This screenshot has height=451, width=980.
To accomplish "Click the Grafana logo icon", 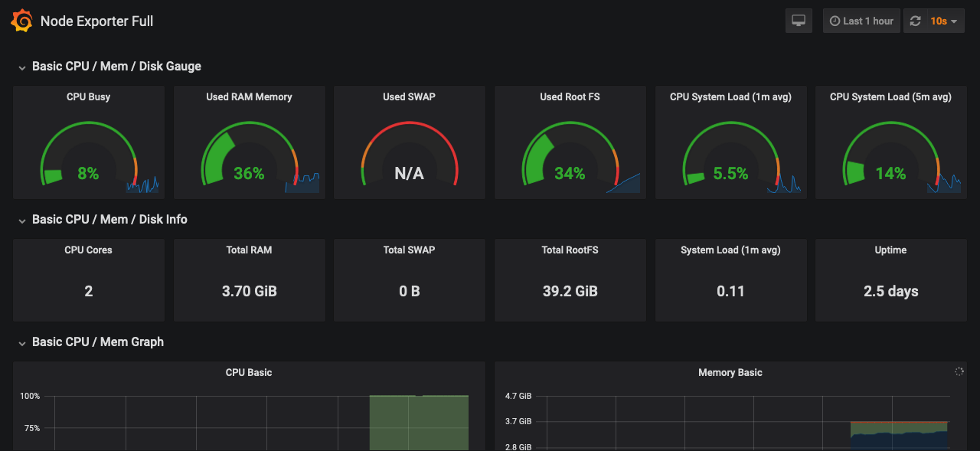I will 21,21.
